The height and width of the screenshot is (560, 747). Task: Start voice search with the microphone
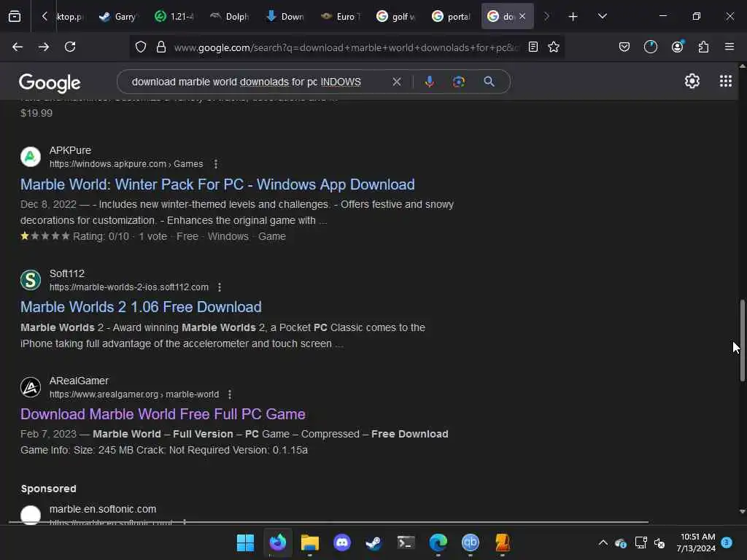(429, 82)
